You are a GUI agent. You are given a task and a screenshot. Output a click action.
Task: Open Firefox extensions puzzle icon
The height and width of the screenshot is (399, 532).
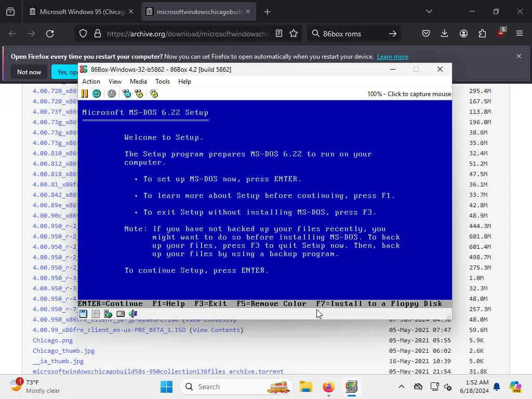[482, 34]
